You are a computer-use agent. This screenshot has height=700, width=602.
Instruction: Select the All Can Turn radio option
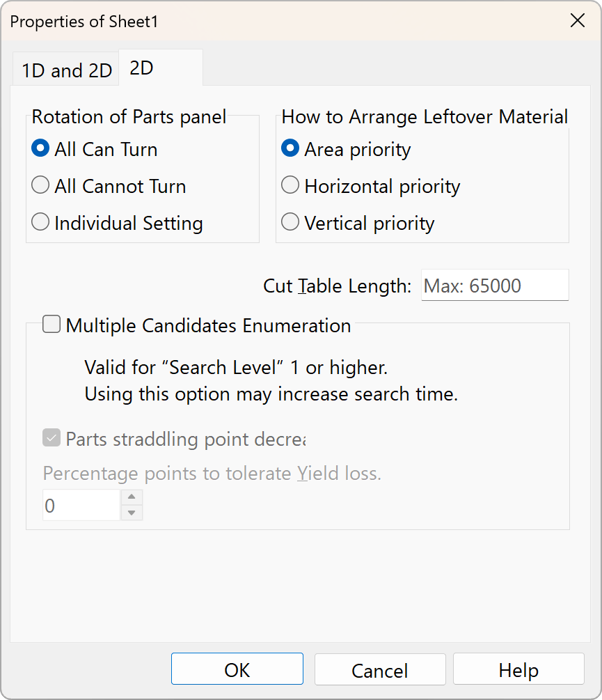41,149
